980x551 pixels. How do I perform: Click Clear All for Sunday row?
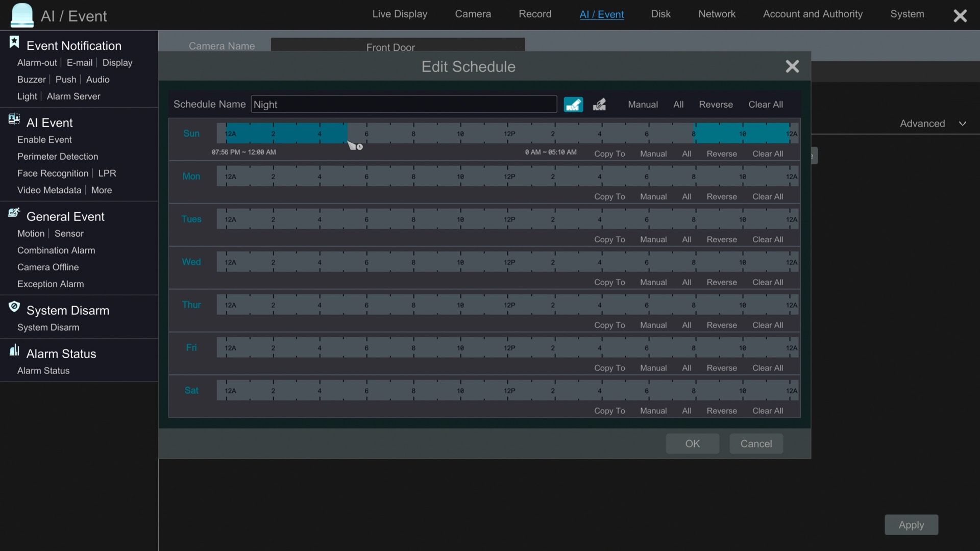[768, 154]
